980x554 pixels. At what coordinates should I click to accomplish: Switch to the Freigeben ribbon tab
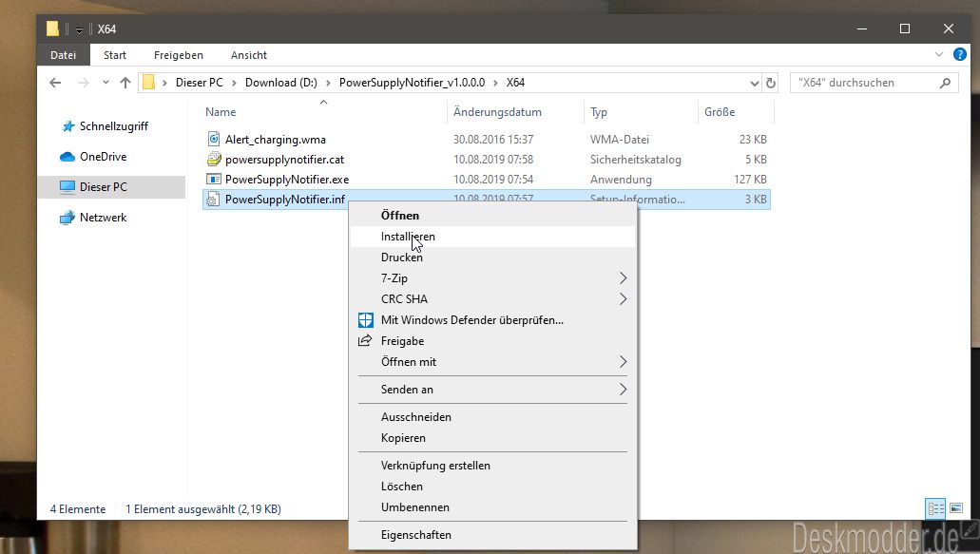[178, 55]
